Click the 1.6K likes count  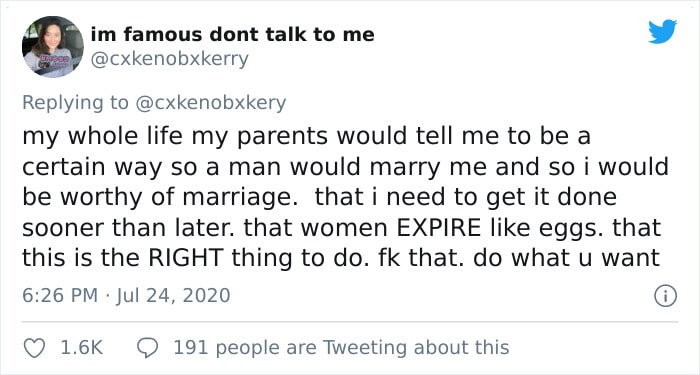pos(81,347)
